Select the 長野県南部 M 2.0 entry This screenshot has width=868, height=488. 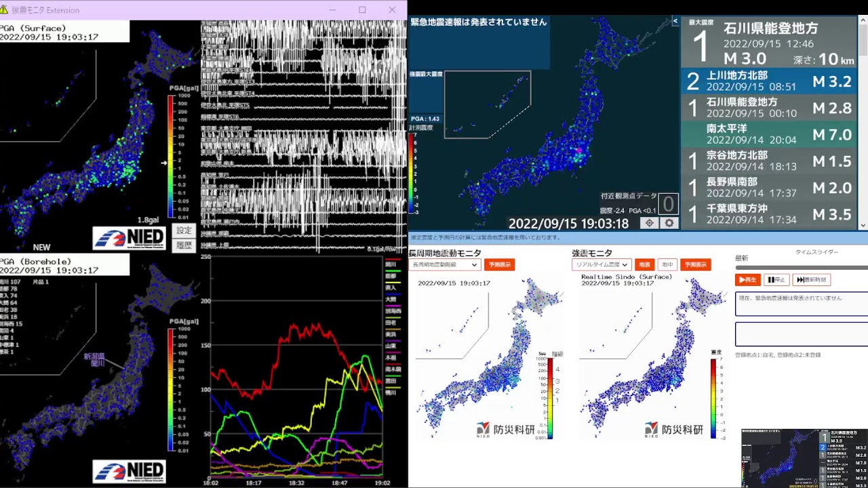(x=769, y=187)
